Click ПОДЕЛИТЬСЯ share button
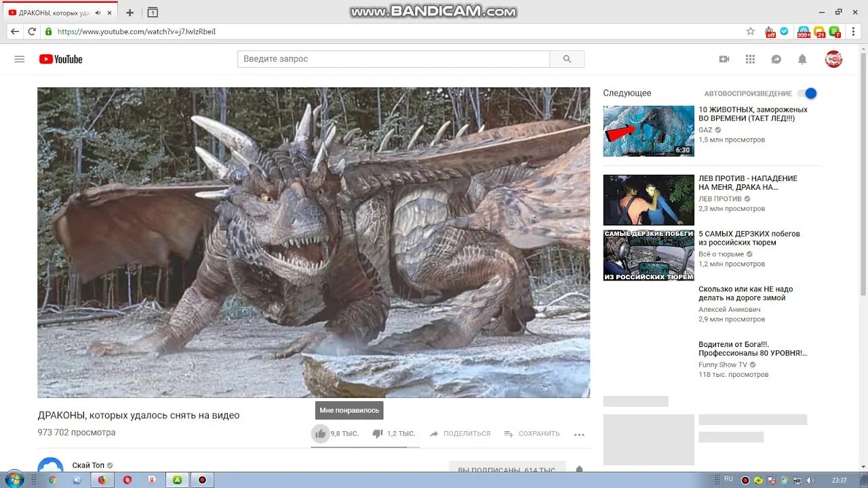 pyautogui.click(x=460, y=434)
